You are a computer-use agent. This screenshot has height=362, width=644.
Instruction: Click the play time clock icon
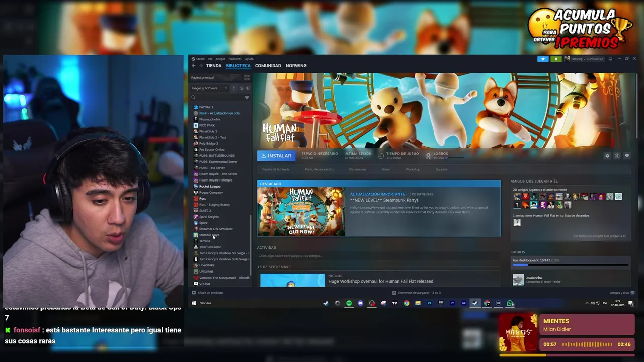click(x=381, y=156)
